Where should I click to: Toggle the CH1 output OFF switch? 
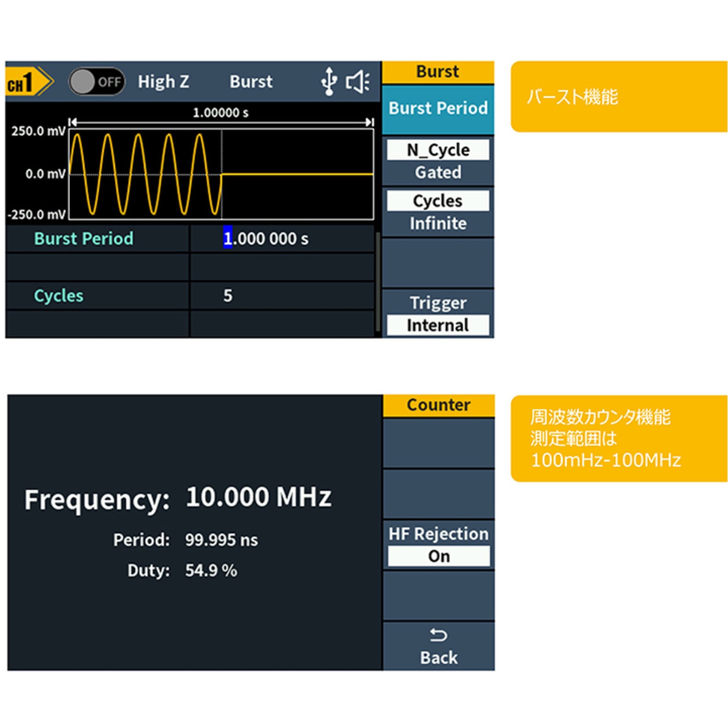pos(97,82)
